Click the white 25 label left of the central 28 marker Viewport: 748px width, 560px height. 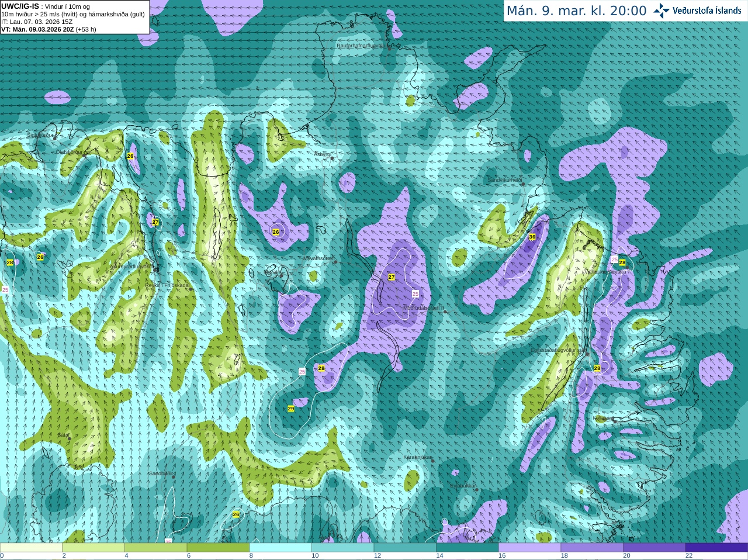pyautogui.click(x=302, y=372)
